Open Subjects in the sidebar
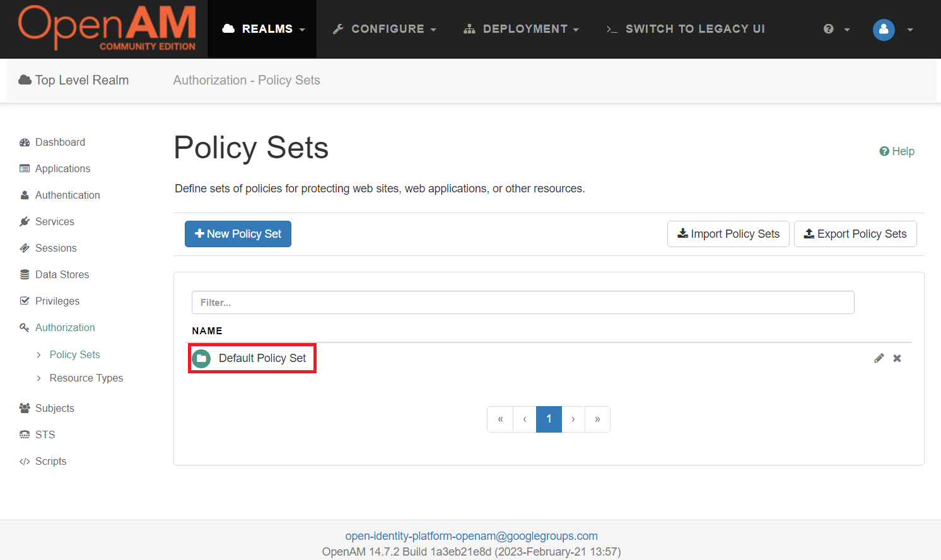This screenshot has height=560, width=941. (x=55, y=408)
